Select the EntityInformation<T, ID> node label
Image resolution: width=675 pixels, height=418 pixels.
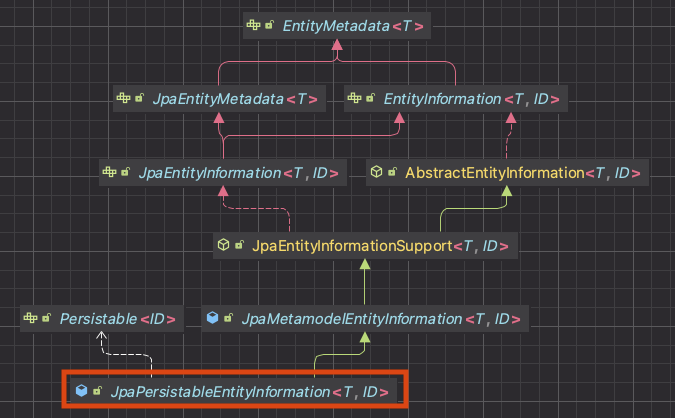click(471, 99)
